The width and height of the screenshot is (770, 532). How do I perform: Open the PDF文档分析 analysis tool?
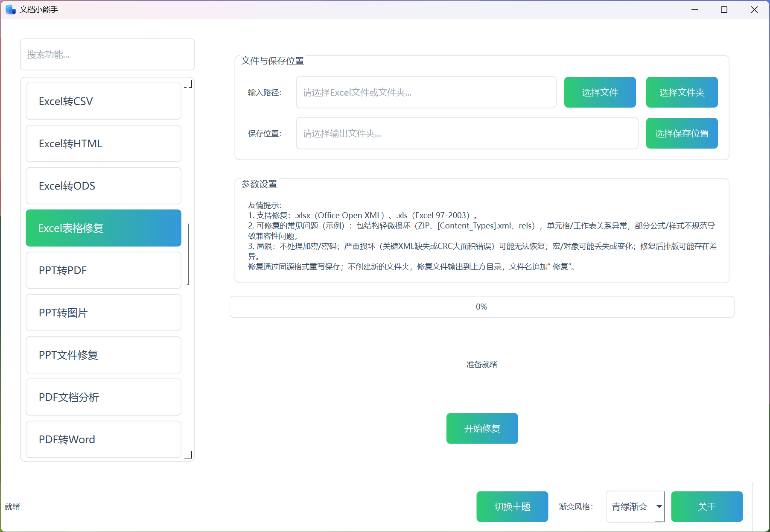coord(103,397)
